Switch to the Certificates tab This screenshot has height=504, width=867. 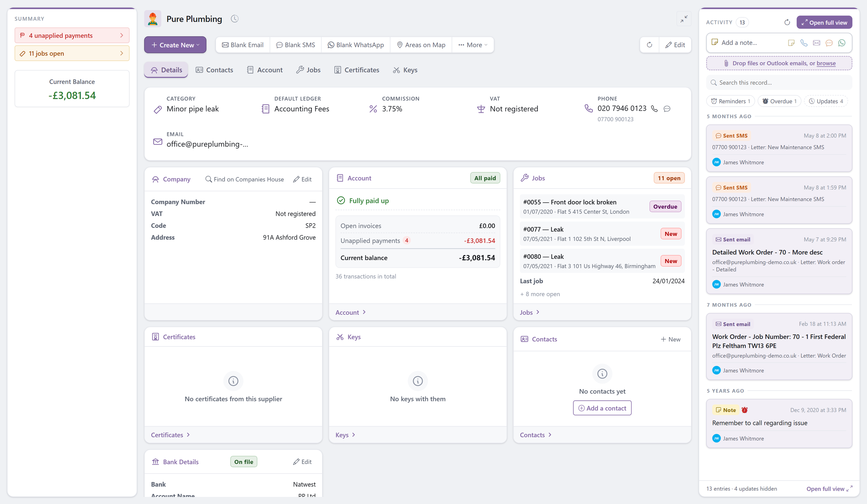point(357,70)
